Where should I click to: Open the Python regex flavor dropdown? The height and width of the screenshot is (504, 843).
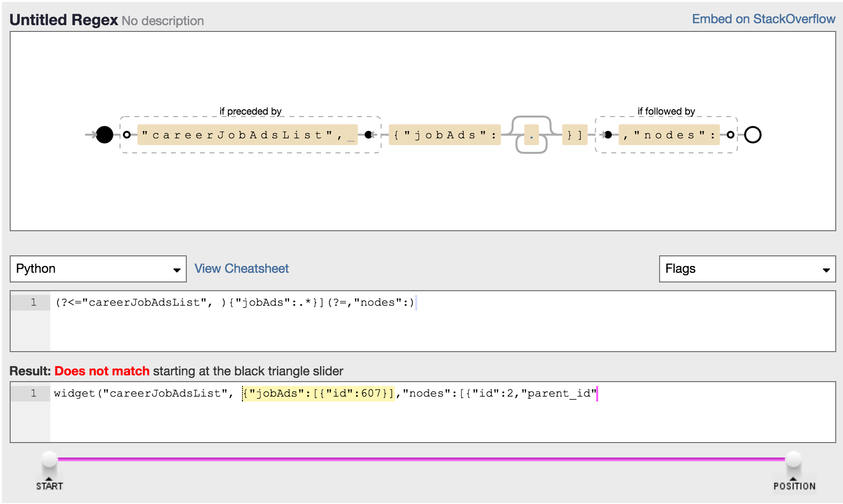(x=98, y=269)
